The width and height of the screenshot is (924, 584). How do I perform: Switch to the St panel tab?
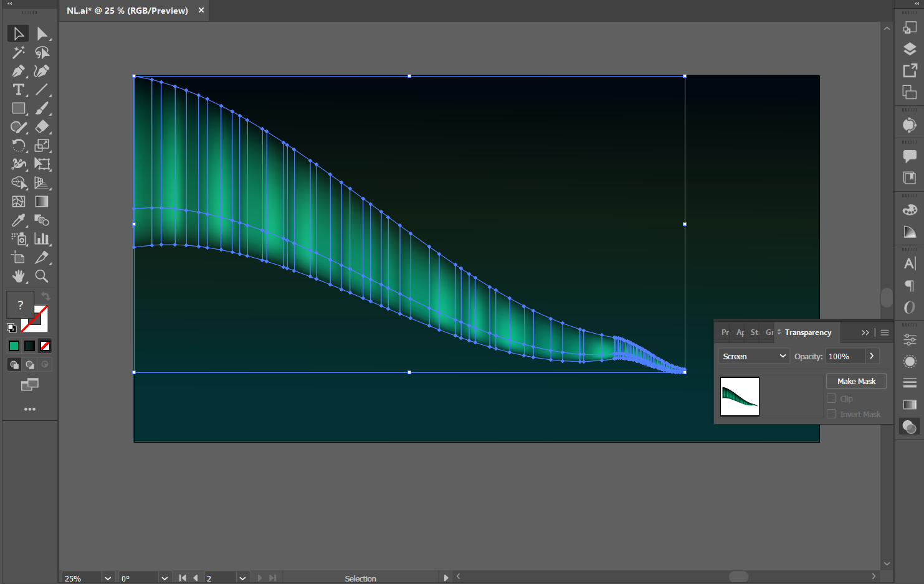(755, 332)
